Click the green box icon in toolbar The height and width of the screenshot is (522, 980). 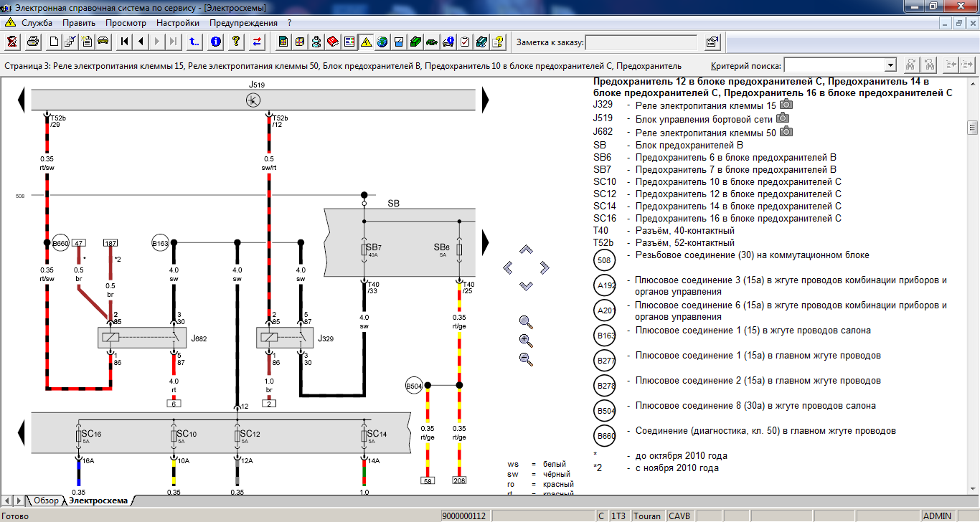(415, 42)
